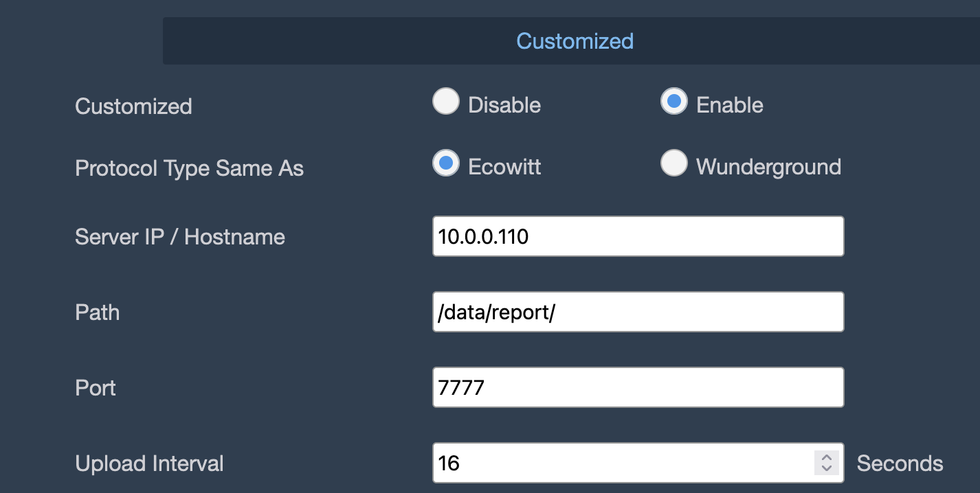Click the 'Customized' row label beside Disable
Screen dimensions: 980x493
(x=133, y=107)
